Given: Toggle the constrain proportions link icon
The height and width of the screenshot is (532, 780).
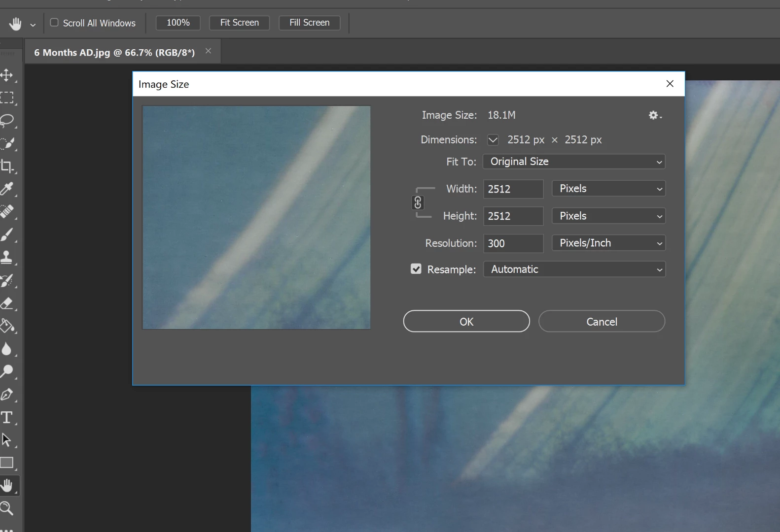Looking at the screenshot, I should [x=418, y=202].
